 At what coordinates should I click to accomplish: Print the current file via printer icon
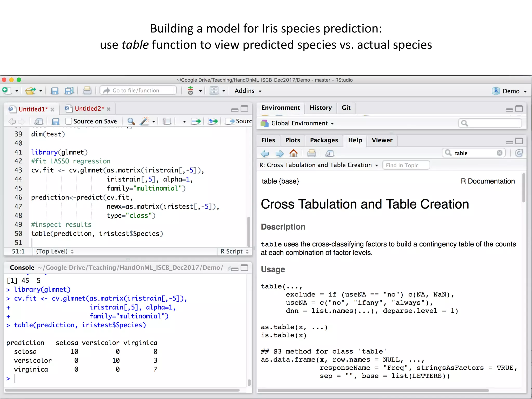tap(87, 91)
